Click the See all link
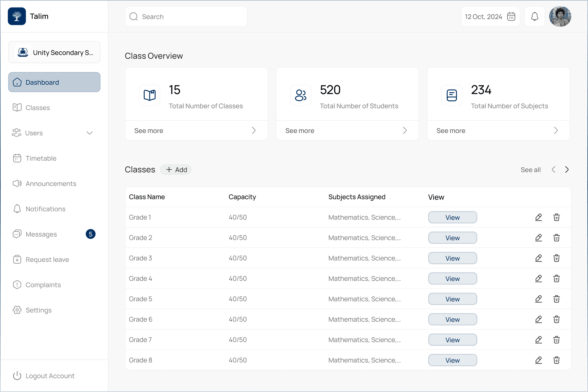The image size is (588, 392). [x=530, y=170]
